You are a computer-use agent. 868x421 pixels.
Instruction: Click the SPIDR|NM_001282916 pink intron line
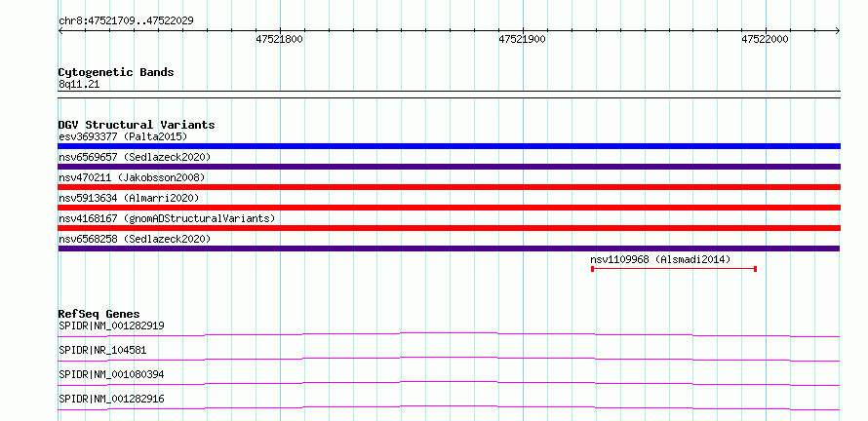[449, 408]
